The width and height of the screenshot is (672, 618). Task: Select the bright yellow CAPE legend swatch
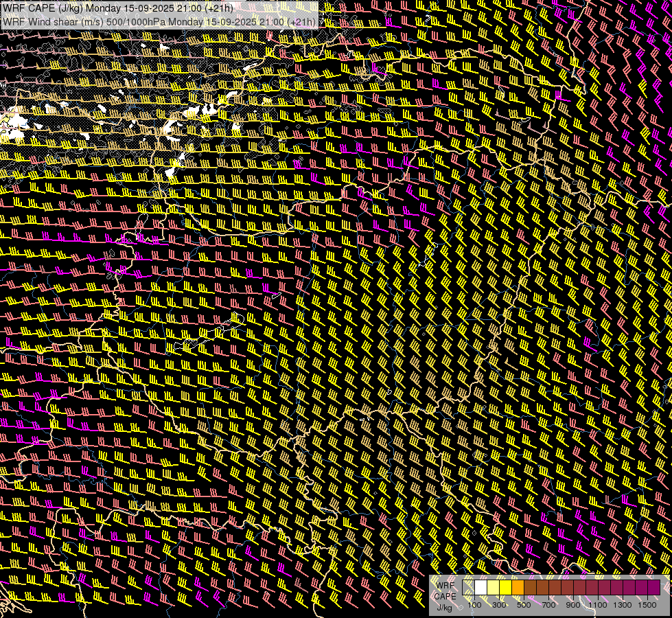506,587
